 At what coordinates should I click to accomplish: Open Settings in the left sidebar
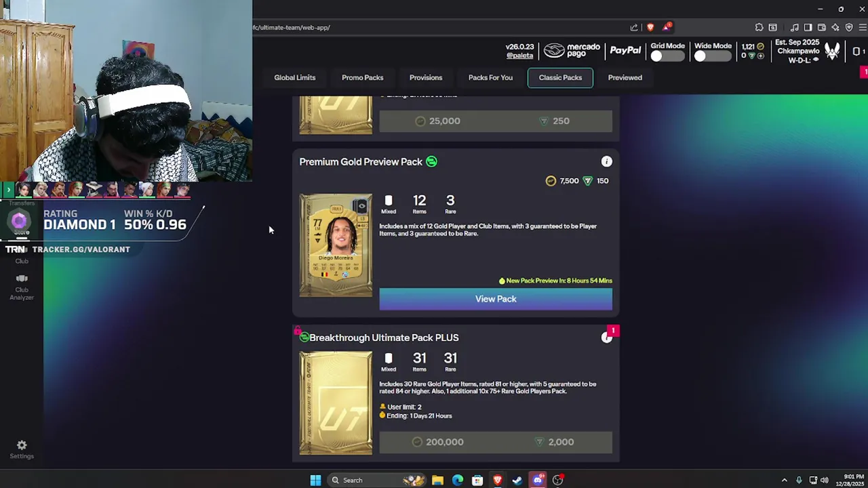[22, 449]
